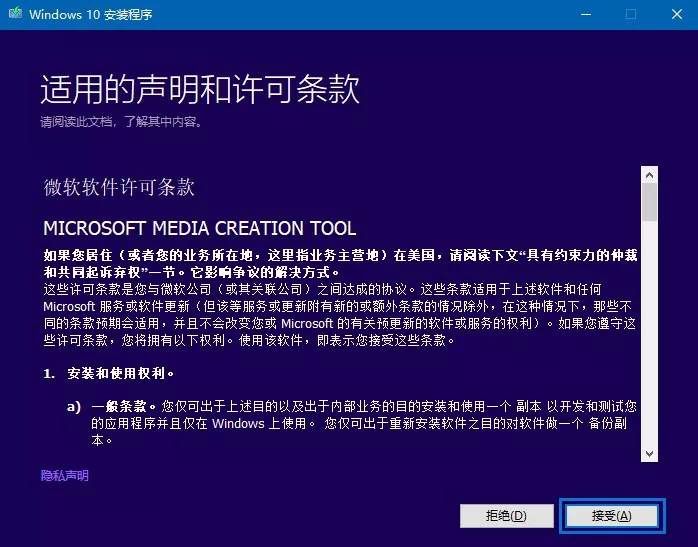Click the scrollbar up arrow
Viewport: 698px width, 547px height.
coord(649,175)
